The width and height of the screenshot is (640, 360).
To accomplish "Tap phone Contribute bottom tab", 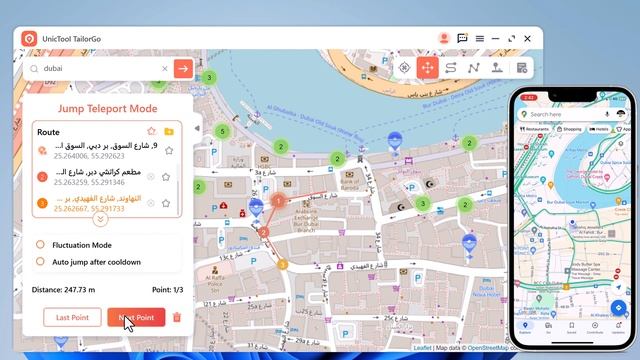I will pos(595,328).
